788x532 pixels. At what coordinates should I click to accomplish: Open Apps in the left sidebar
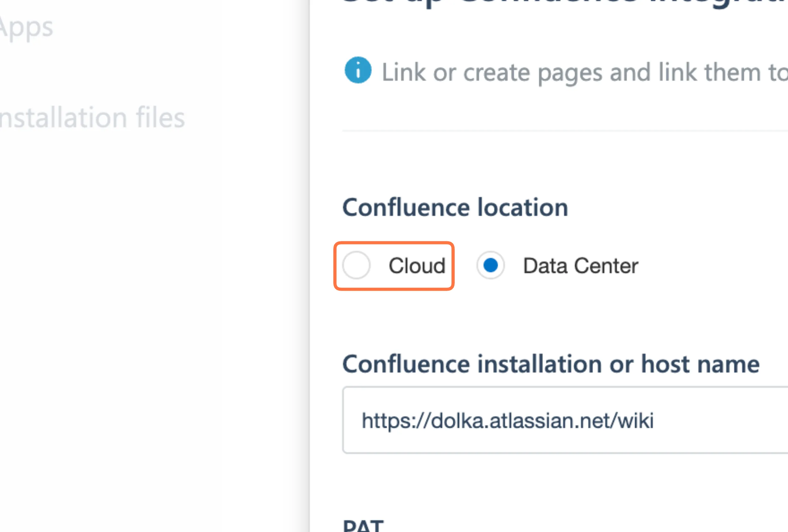26,28
